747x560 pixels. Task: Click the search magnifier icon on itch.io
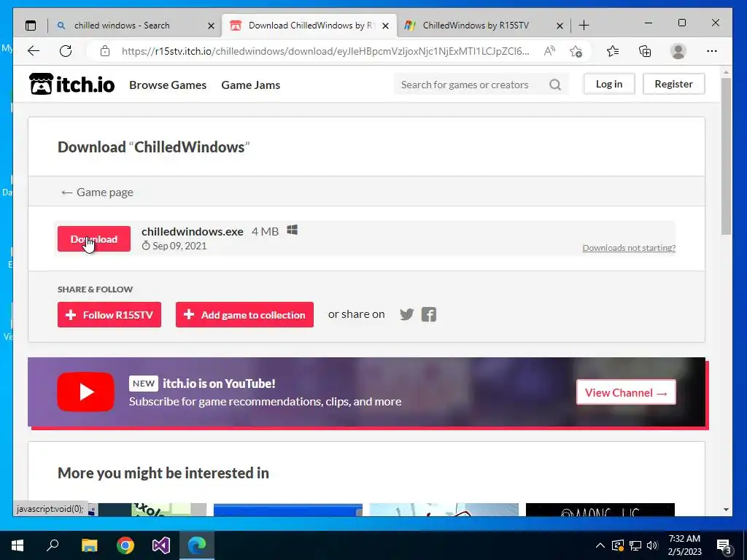pyautogui.click(x=555, y=85)
